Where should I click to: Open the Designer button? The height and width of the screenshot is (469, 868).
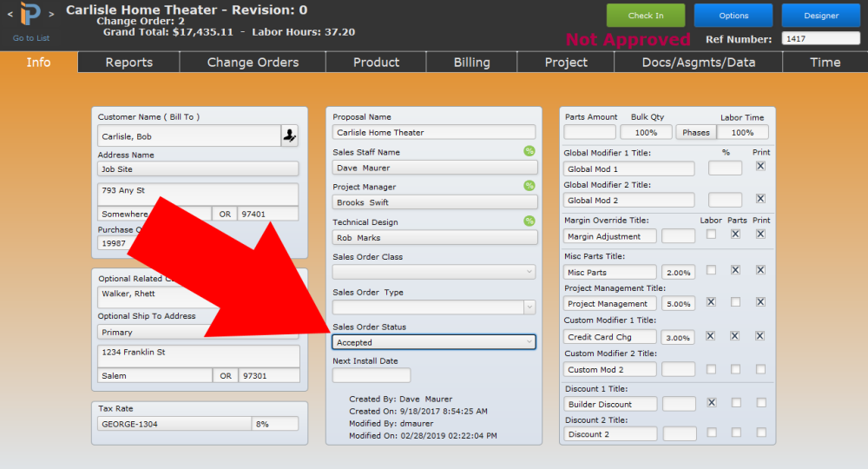tap(821, 16)
